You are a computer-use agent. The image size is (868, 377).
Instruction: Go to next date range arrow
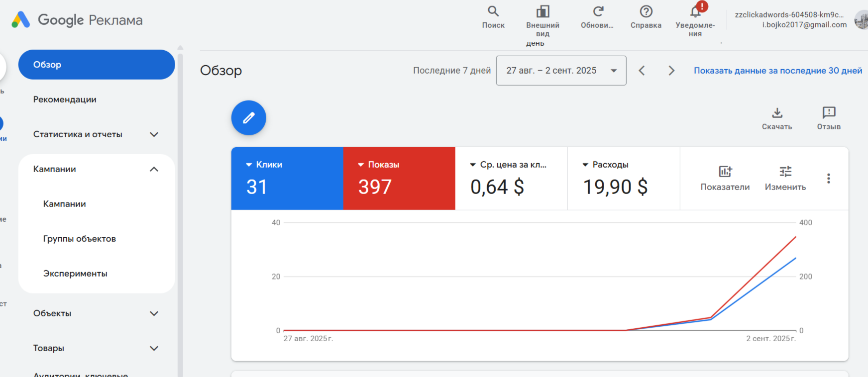671,71
